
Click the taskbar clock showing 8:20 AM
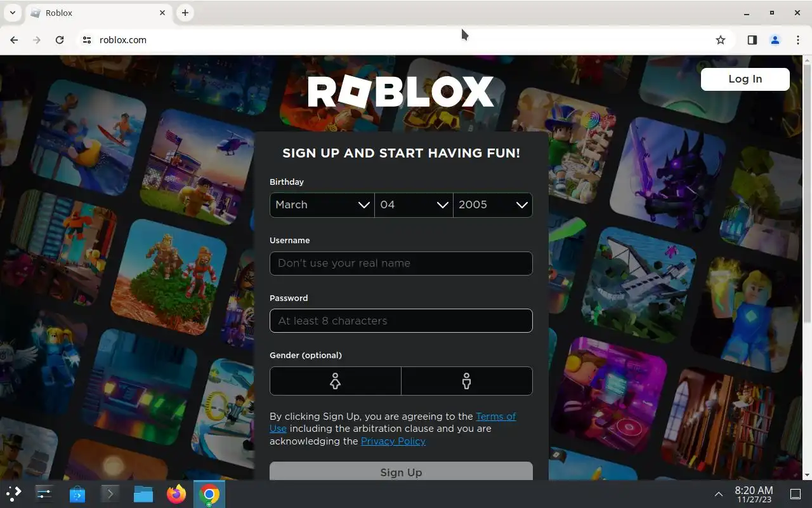pyautogui.click(x=754, y=494)
